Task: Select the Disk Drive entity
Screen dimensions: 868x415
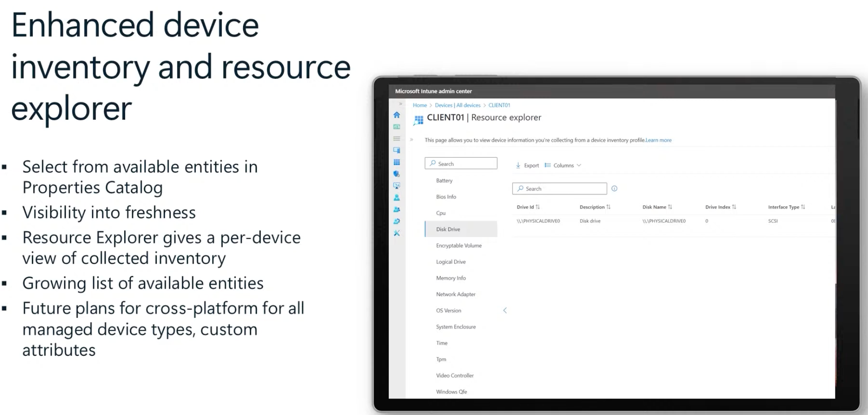Action: 461,229
